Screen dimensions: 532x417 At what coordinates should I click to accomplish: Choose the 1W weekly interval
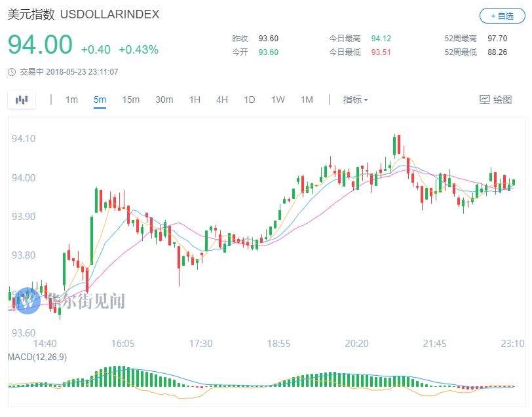[278, 100]
